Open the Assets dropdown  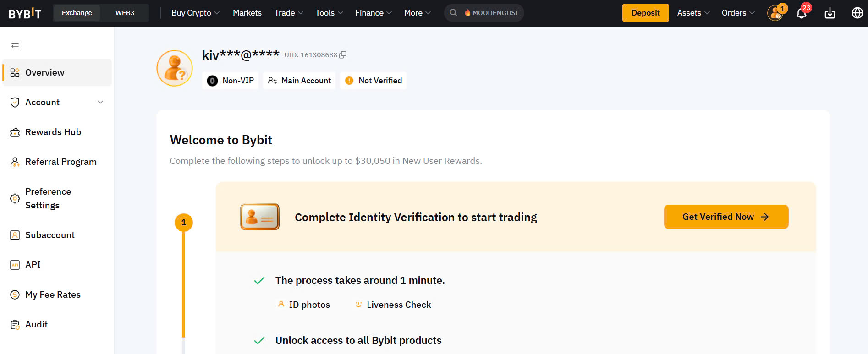pos(693,13)
